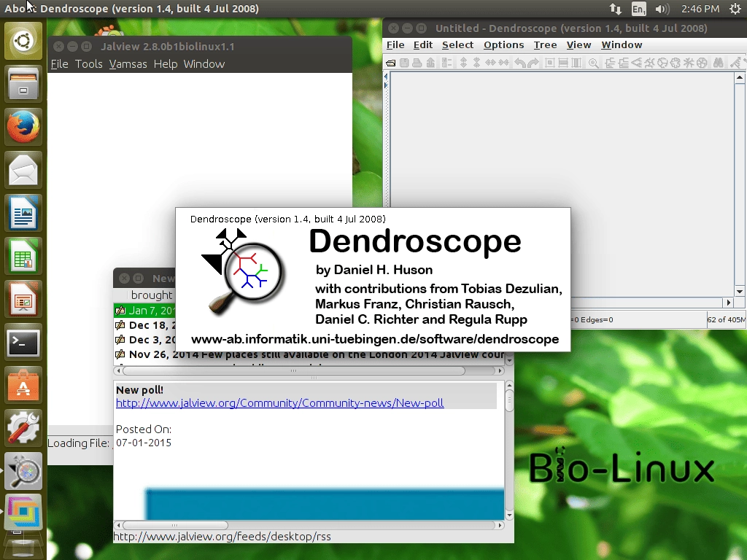Click the Save icon in Dendroscope toolbar
The image size is (747, 560).
pos(404,63)
